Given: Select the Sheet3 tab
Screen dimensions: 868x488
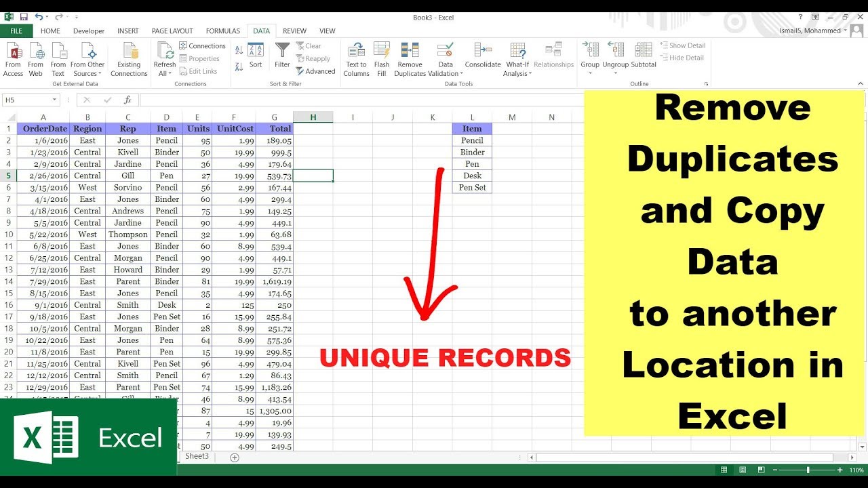Looking at the screenshot, I should point(197,456).
